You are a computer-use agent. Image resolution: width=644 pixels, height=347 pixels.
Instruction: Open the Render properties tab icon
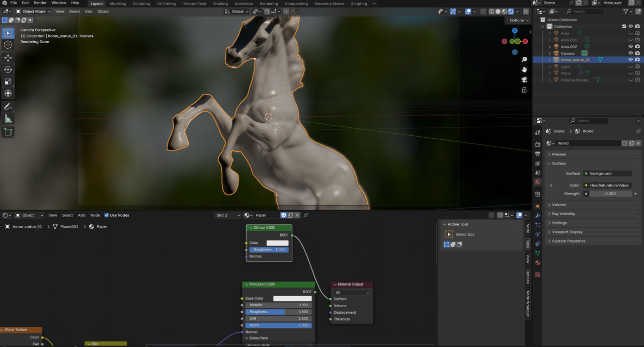538,144
